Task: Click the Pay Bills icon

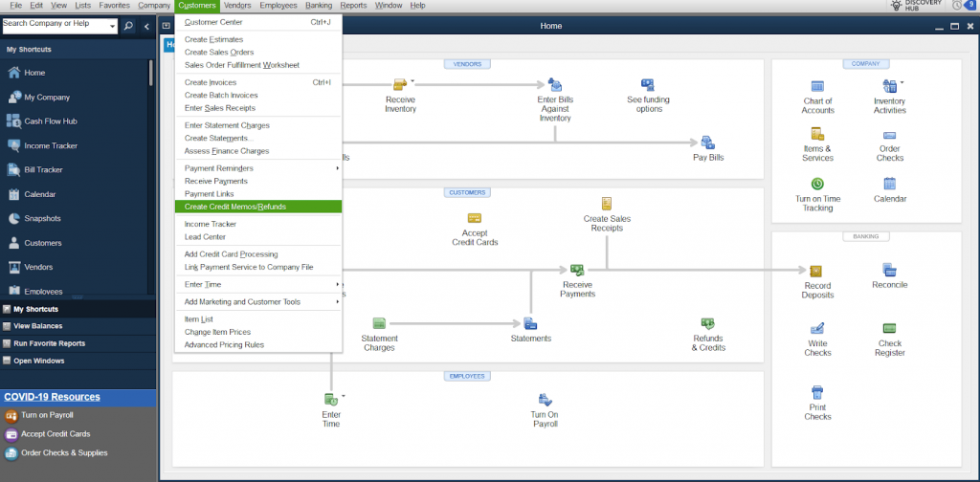Action: (x=708, y=142)
